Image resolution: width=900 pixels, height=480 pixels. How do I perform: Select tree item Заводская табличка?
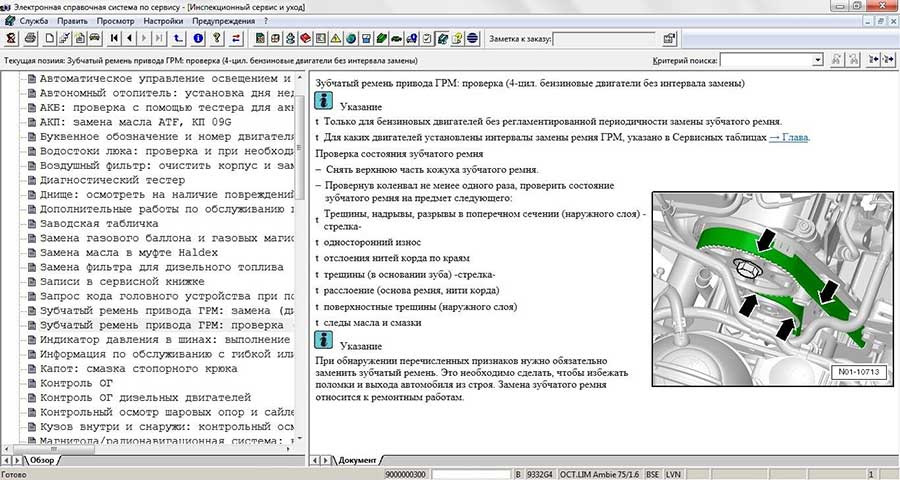tap(99, 224)
